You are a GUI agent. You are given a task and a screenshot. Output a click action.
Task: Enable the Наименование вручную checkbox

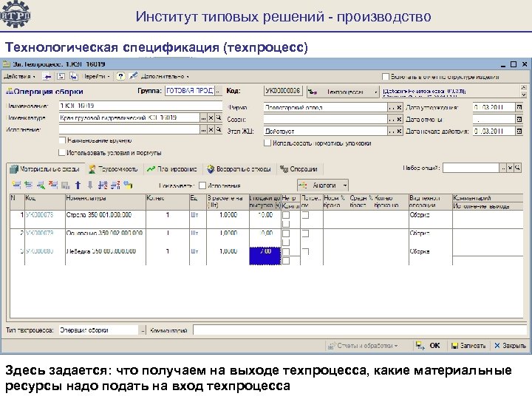[62, 140]
